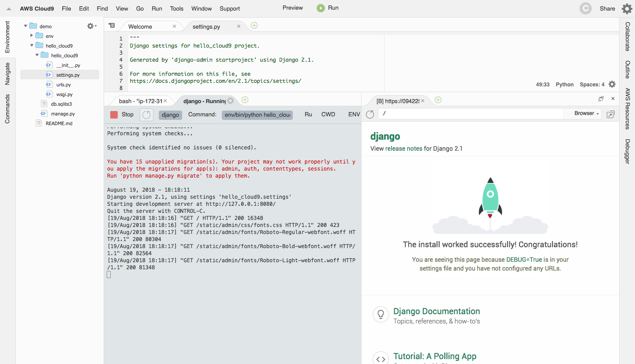Open the Spaces: 4 indentation selector
This screenshot has width=635, height=364.
(592, 85)
